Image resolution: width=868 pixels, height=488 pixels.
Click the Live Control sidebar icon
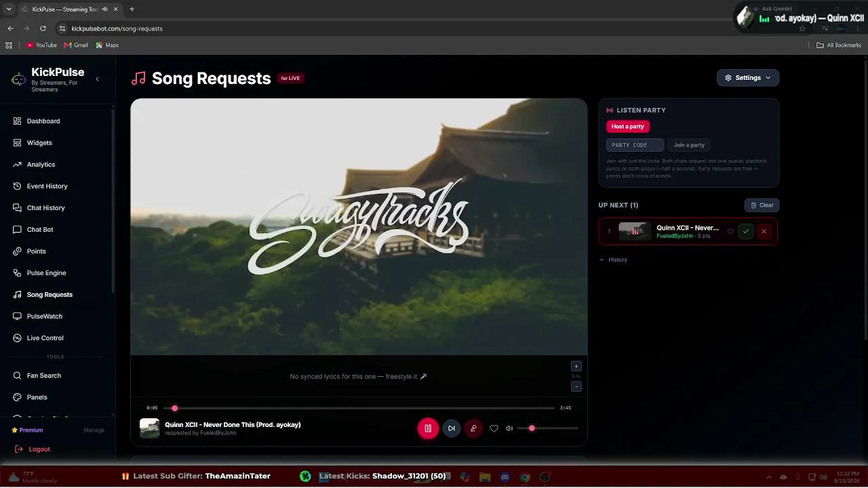[x=18, y=338]
